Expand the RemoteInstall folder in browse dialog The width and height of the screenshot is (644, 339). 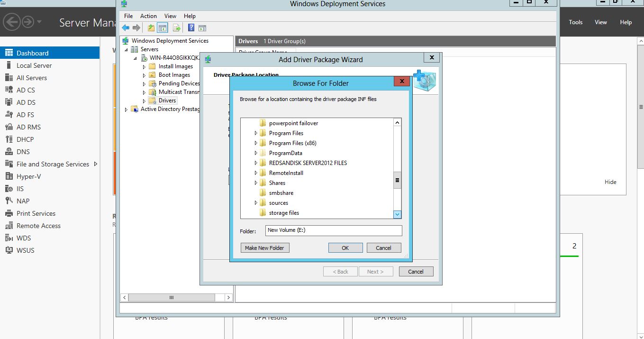pyautogui.click(x=256, y=173)
